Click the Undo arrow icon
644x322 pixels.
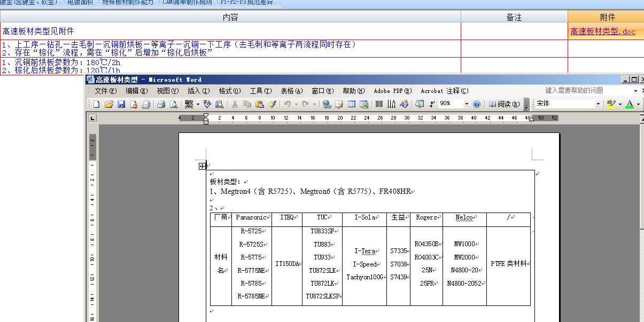287,104
